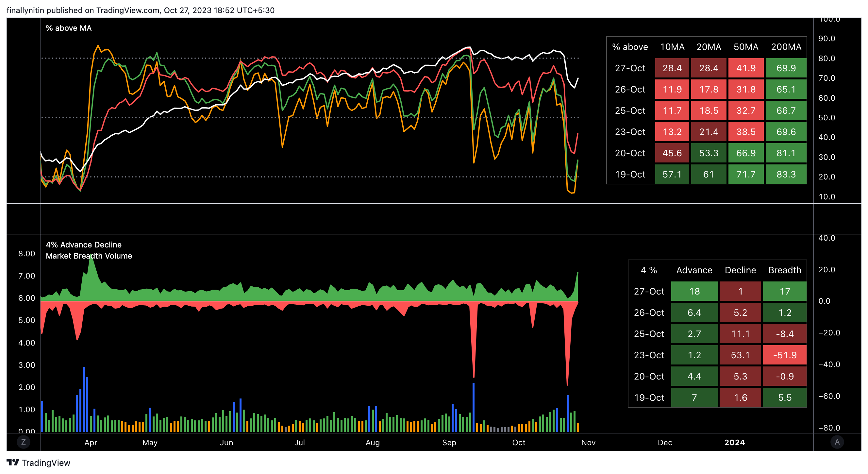
Task: Click the A auto-scale button
Action: [x=837, y=442]
